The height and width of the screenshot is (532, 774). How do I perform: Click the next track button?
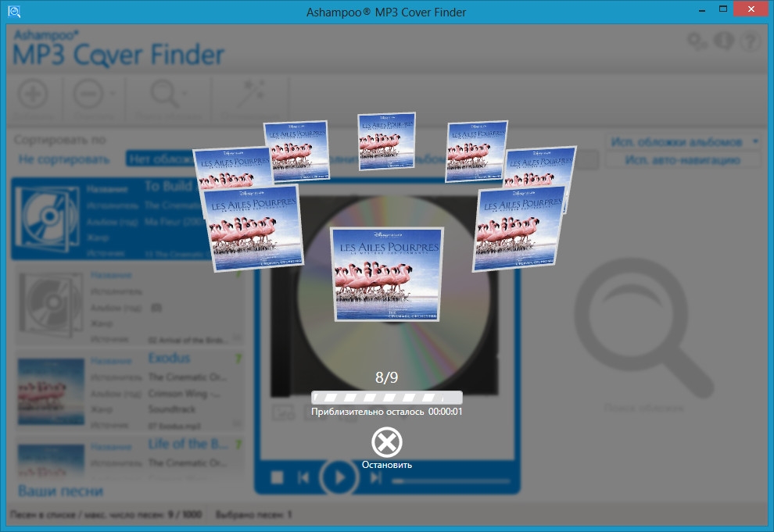(375, 477)
